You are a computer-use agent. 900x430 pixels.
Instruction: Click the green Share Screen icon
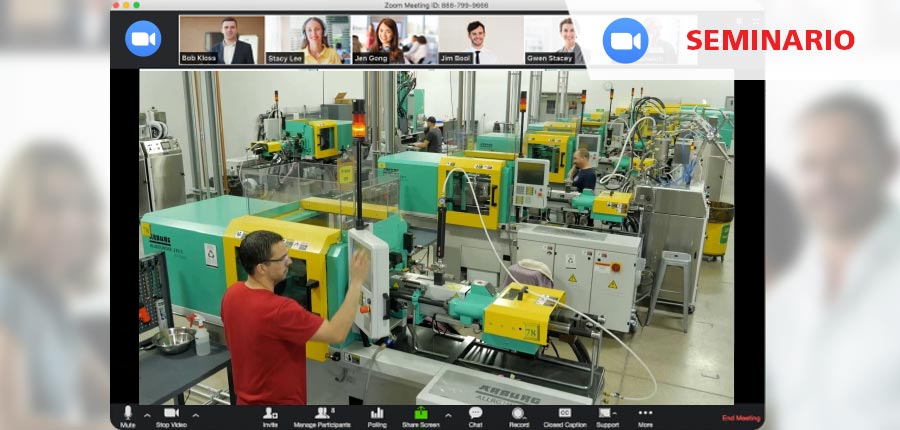[421, 413]
